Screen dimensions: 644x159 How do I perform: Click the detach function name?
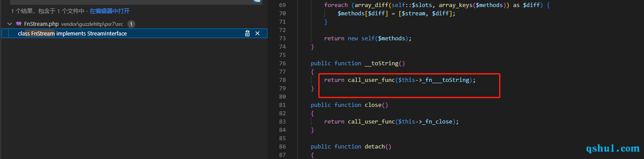click(x=375, y=147)
